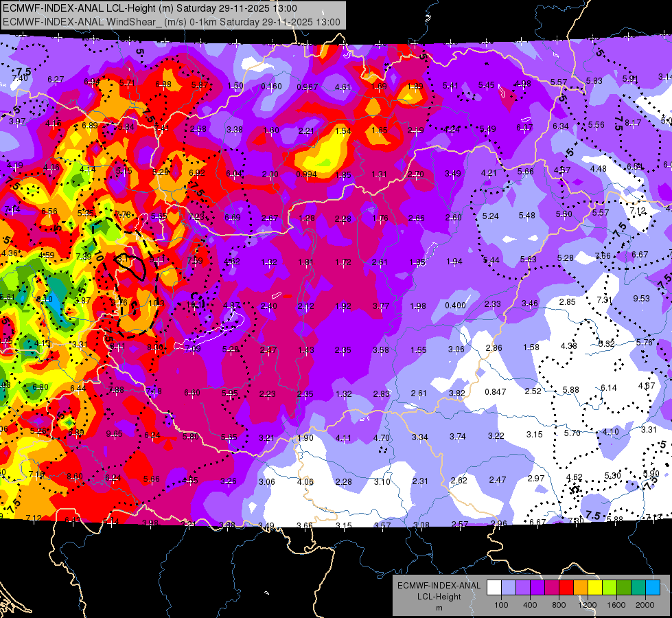
Task: Select the grid value 3.74
Action: pos(458,437)
